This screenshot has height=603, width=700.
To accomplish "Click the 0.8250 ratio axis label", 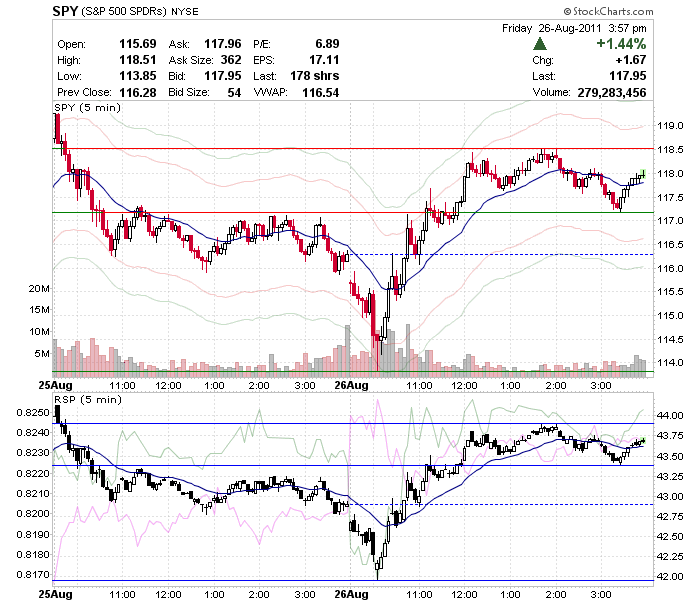I will coord(33,412).
